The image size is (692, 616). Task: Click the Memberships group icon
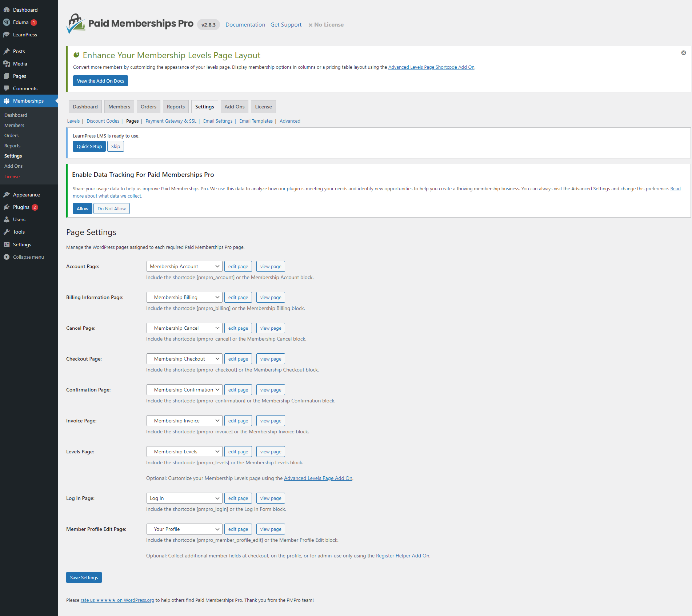[x=7, y=101]
